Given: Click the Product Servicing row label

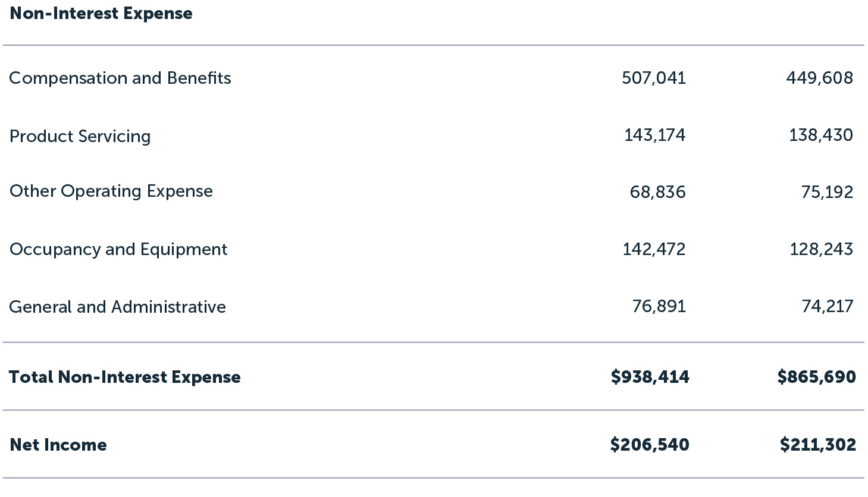Looking at the screenshot, I should tap(80, 136).
